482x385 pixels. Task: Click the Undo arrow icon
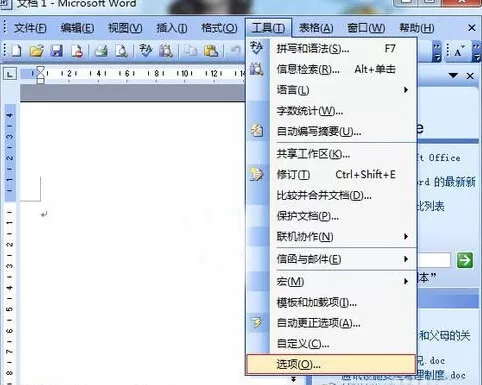click(x=236, y=51)
